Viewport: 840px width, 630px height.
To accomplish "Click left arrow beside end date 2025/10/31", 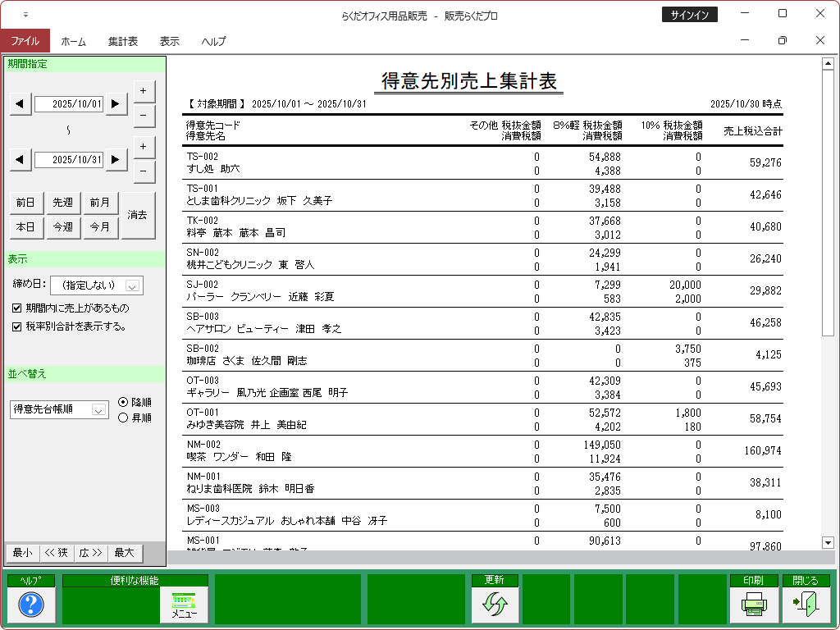I will coord(21,159).
